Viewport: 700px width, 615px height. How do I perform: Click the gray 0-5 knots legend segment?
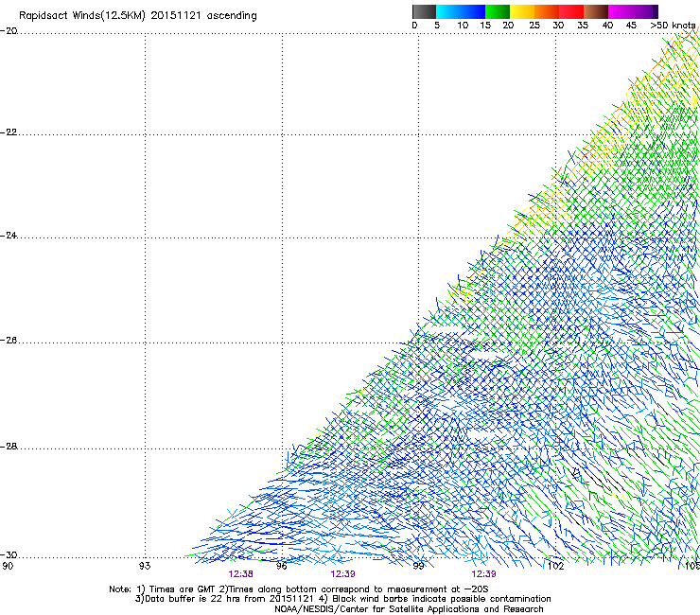(424, 11)
